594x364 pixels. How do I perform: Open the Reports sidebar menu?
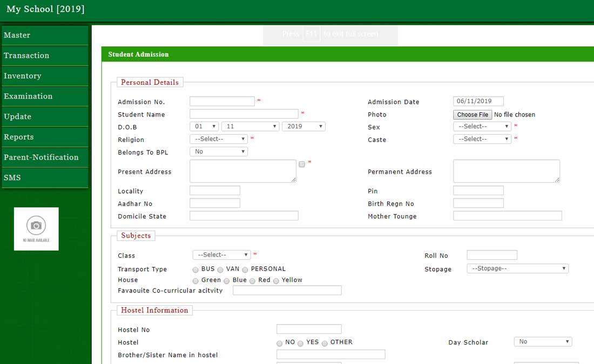(19, 137)
